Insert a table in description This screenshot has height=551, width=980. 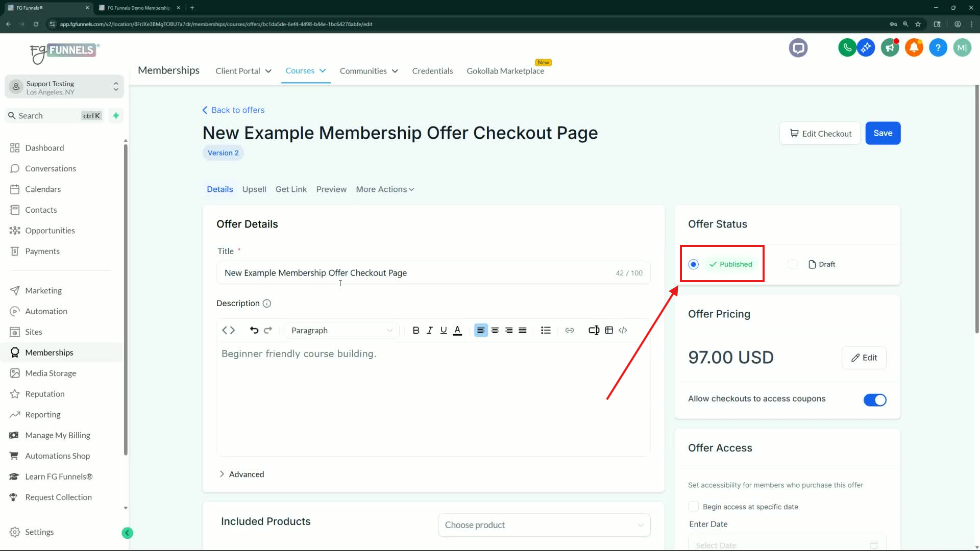pyautogui.click(x=609, y=330)
